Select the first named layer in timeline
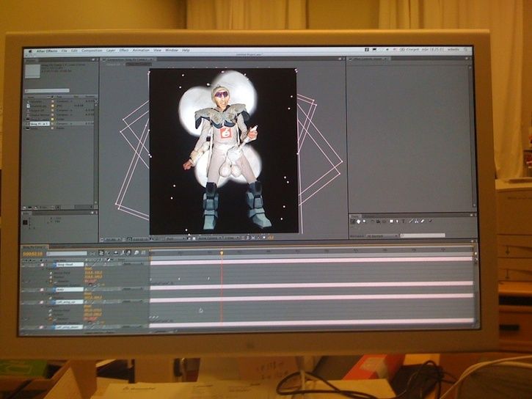The height and width of the screenshot is (399, 532). point(65,265)
